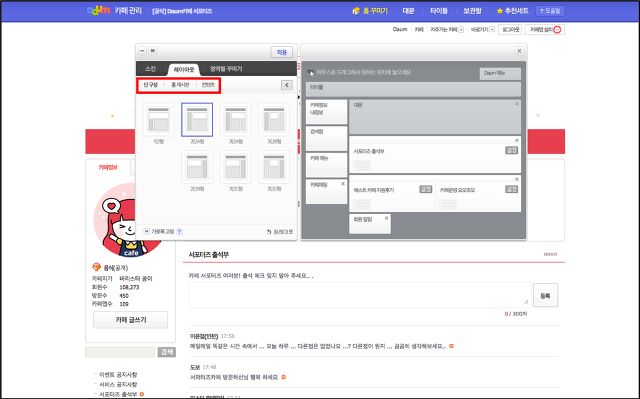This screenshot has height=399, width=640.
Task: Expand the 바로가기 dropdown arrow
Action: [492, 29]
